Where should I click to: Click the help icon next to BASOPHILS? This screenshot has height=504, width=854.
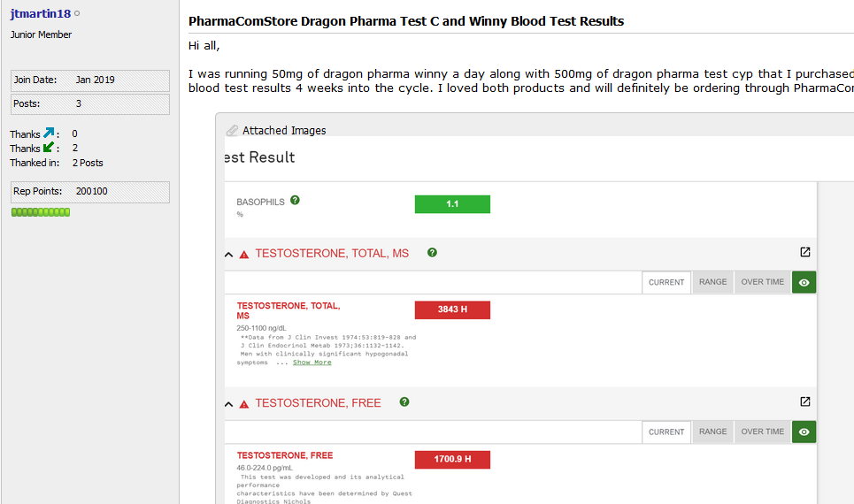[x=295, y=201]
